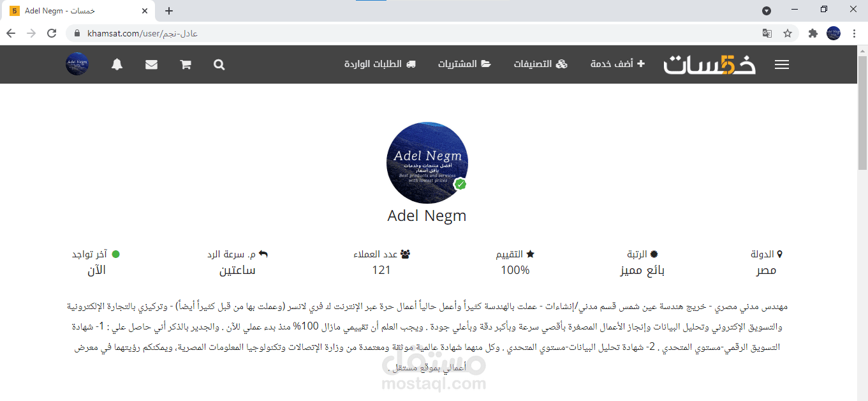Screen dimensions: 868x401
Task: Click the verified green checkmark badge
Action: click(460, 185)
